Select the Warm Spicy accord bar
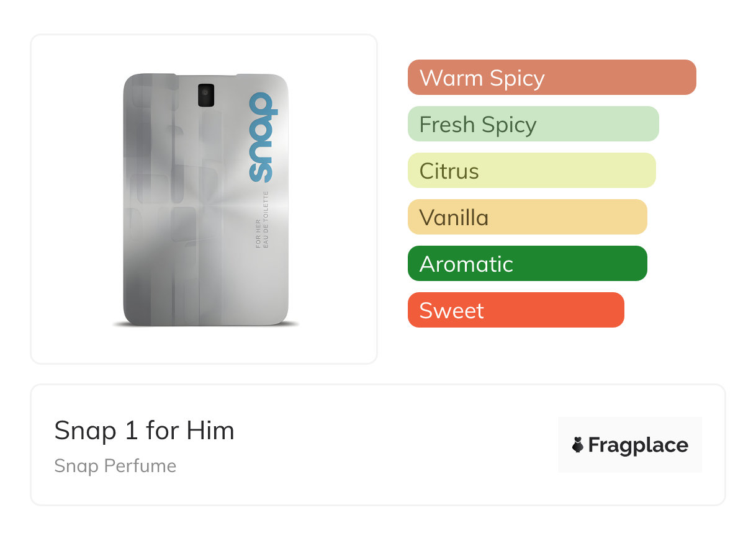The image size is (756, 536). 551,78
